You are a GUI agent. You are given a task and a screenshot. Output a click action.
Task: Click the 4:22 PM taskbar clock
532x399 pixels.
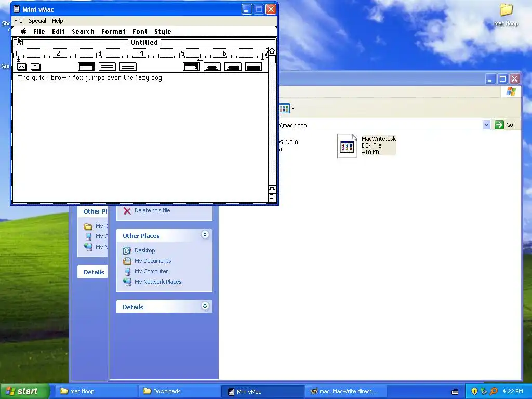(x=513, y=392)
